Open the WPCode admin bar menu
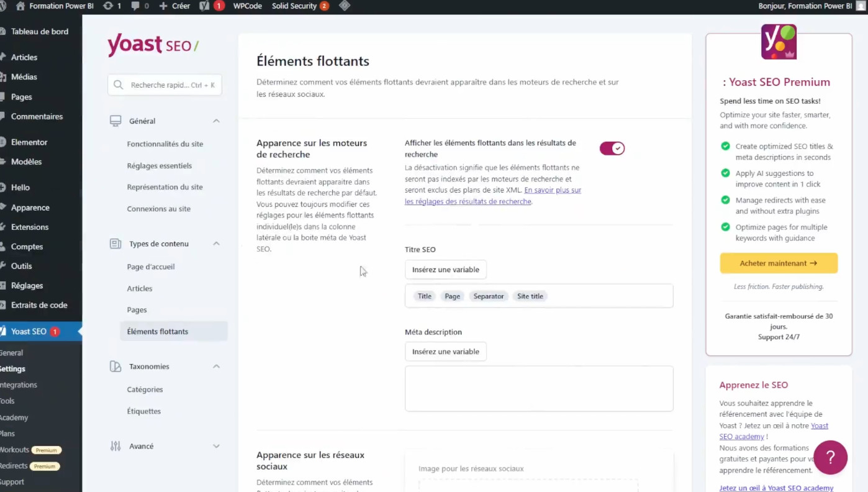Screen dimensions: 868x492 click(x=248, y=6)
